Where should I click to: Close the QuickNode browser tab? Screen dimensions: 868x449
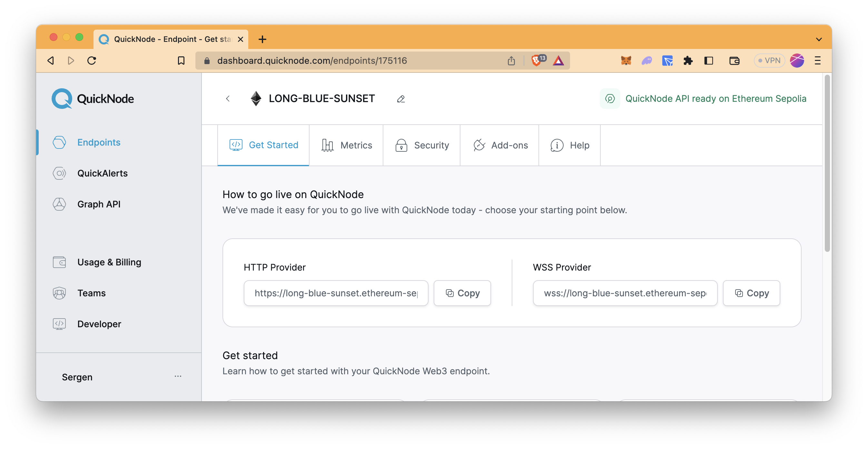240,39
